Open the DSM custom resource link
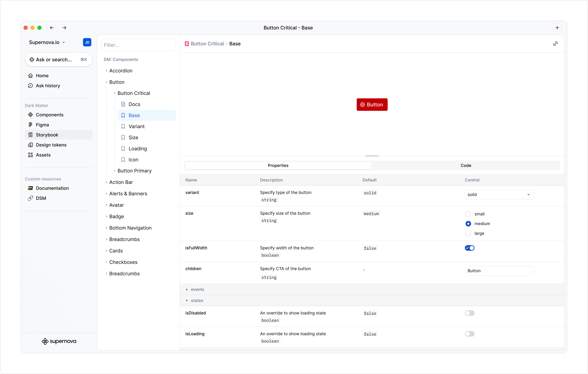This screenshot has height=374, width=588. [x=41, y=198]
